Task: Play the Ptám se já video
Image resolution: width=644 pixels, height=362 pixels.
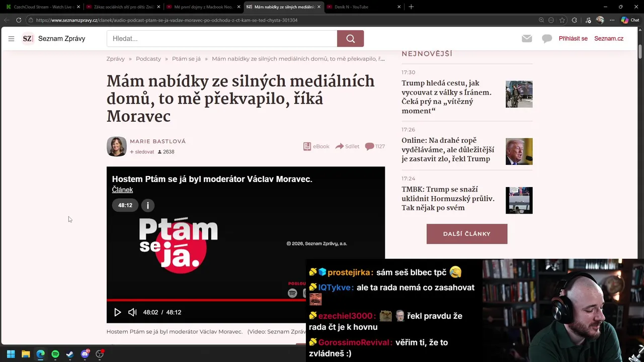Action: tap(117, 312)
